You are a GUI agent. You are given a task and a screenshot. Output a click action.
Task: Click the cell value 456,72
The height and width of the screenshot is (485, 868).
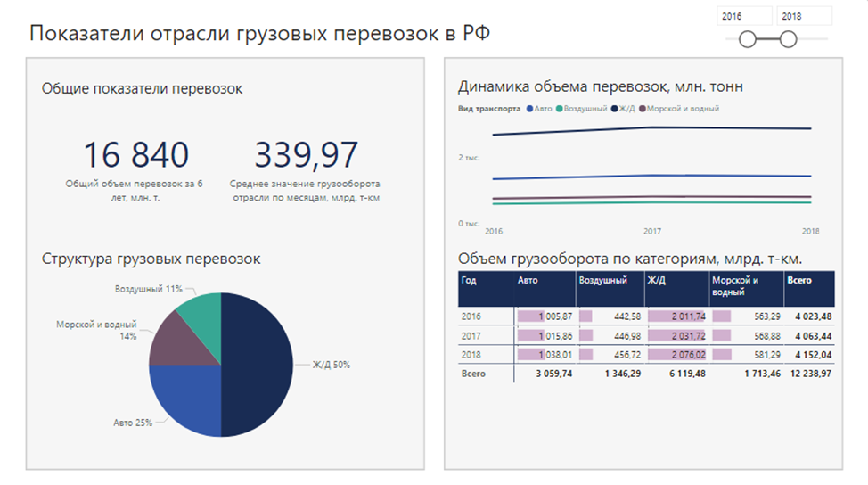coord(627,355)
